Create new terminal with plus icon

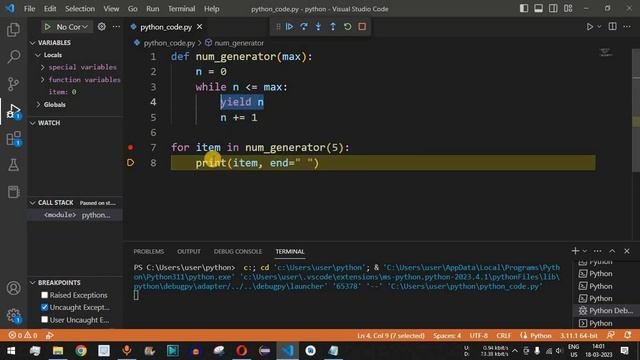[575, 251]
